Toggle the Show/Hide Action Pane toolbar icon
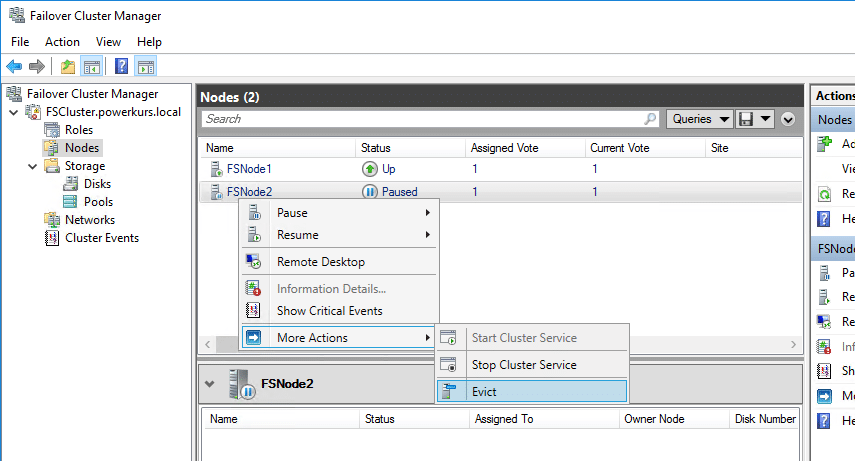855x461 pixels. tap(146, 67)
